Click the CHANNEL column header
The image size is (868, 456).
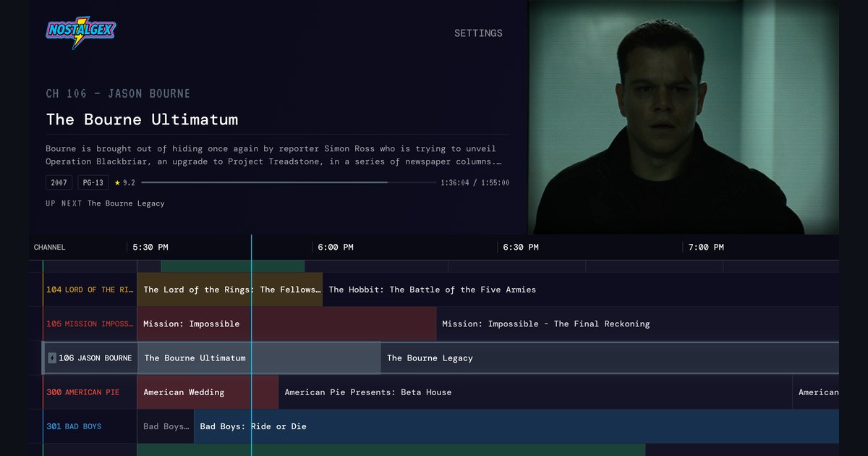(49, 248)
